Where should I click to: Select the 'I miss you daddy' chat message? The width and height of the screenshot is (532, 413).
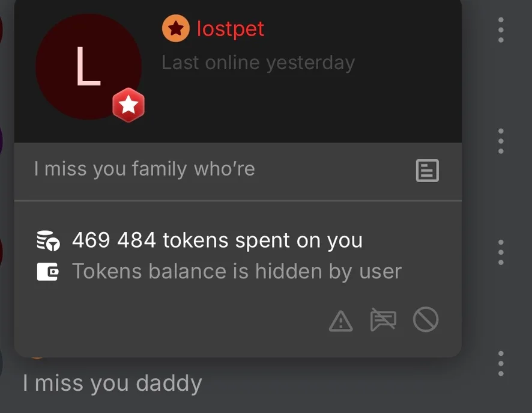(x=112, y=384)
